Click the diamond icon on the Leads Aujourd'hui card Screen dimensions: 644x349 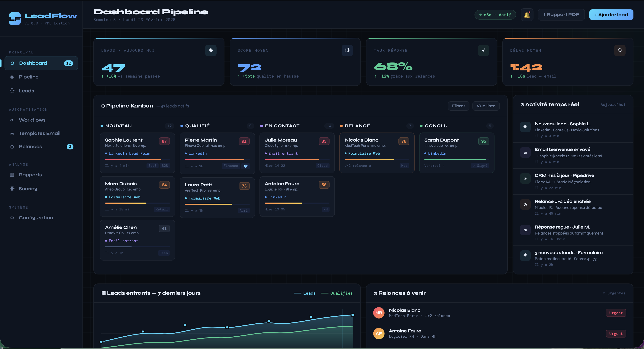211,50
